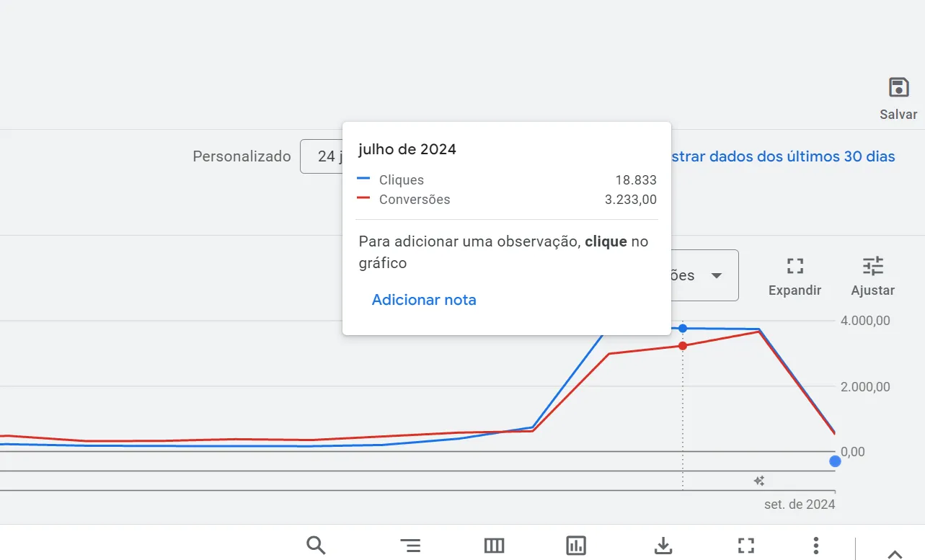Click the blue Cliques point on chart

683,329
